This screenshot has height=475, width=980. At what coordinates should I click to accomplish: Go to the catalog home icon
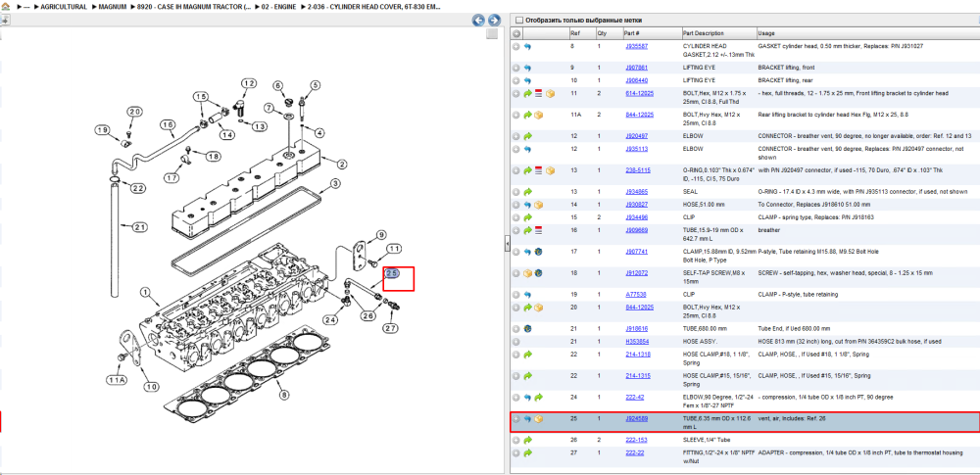(5, 7)
